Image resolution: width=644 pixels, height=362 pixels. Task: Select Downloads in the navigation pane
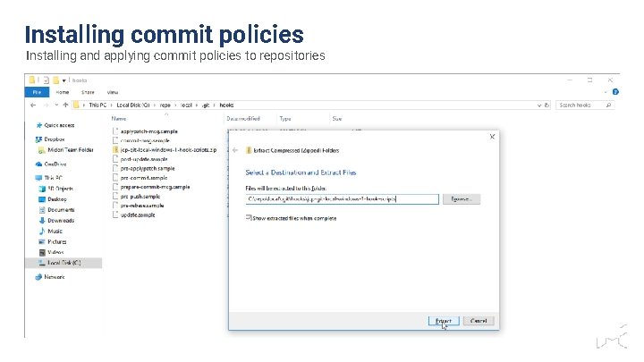pos(56,221)
